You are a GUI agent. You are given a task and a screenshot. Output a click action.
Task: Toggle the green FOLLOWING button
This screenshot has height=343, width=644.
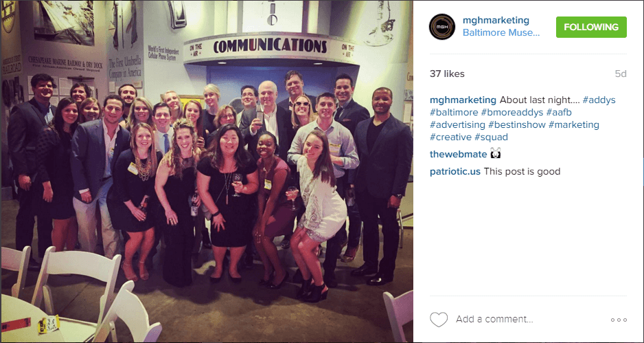click(591, 27)
